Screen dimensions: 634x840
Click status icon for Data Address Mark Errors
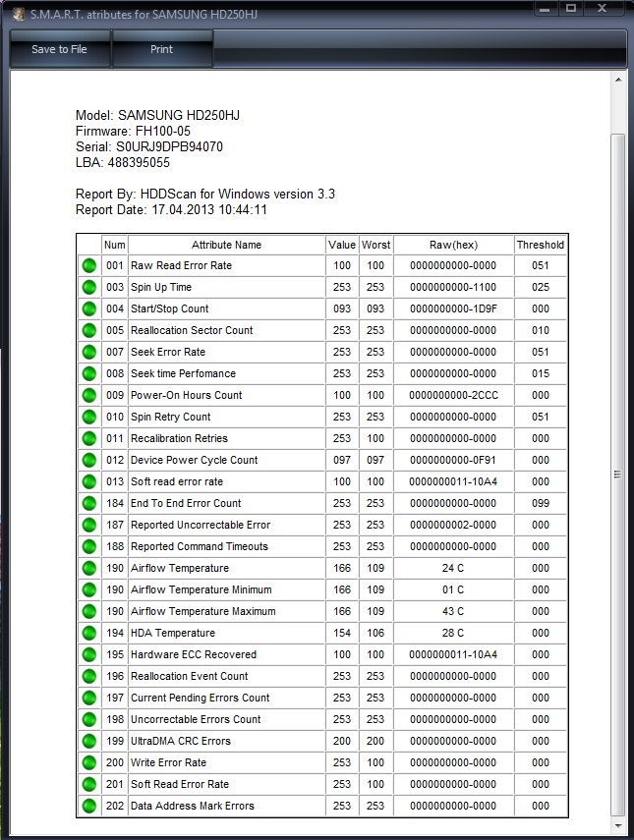tap(89, 807)
